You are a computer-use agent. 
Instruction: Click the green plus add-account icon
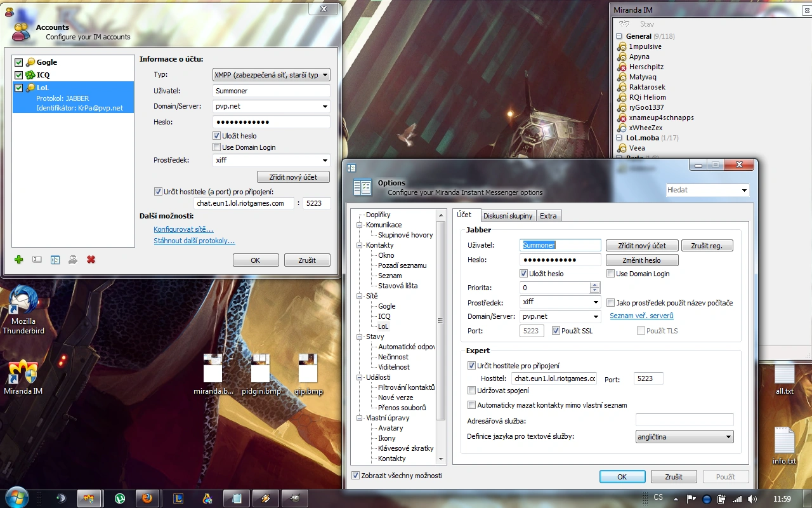19,260
